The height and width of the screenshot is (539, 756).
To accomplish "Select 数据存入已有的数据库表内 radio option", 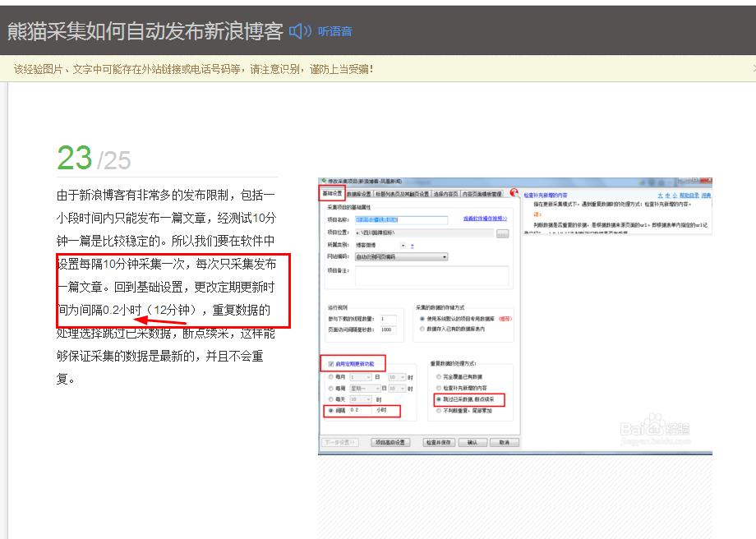I will (422, 329).
